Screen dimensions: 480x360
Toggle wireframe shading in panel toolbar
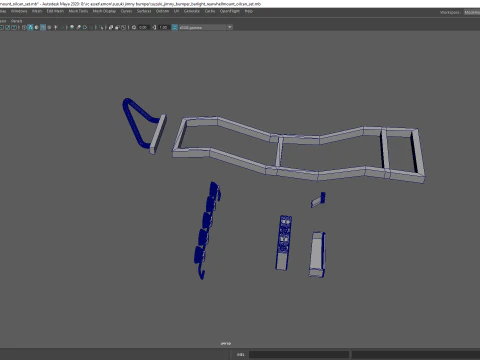click(x=24, y=27)
